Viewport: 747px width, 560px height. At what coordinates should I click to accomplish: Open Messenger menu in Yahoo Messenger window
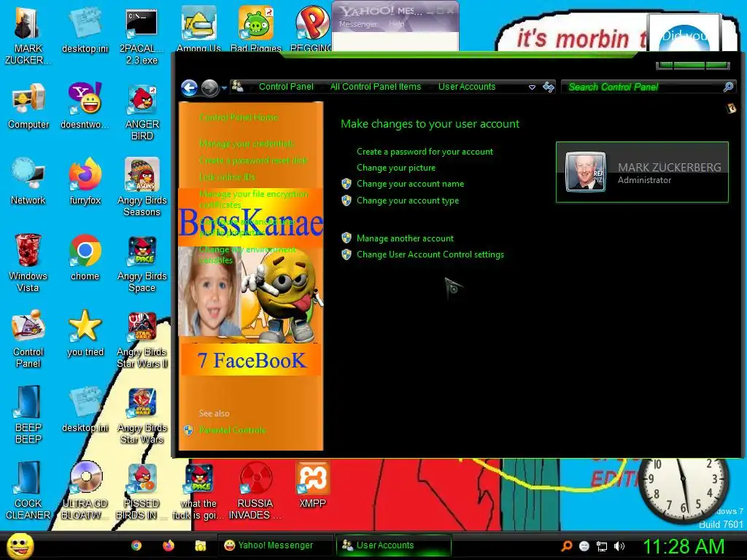(x=357, y=24)
